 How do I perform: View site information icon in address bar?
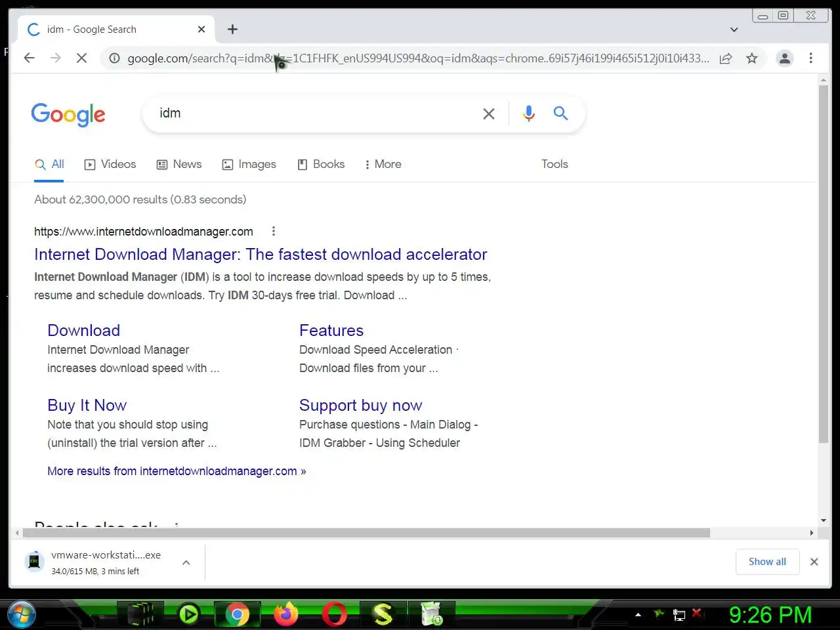coord(114,58)
